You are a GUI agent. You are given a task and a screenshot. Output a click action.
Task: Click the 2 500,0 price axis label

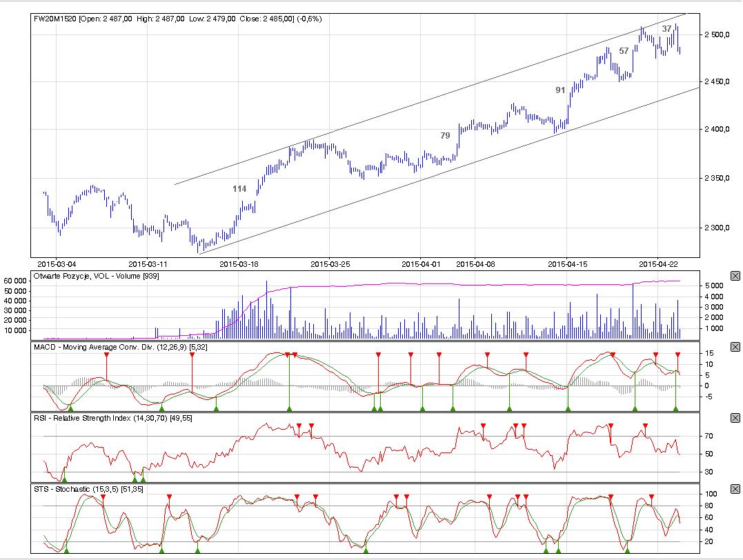tap(717, 34)
